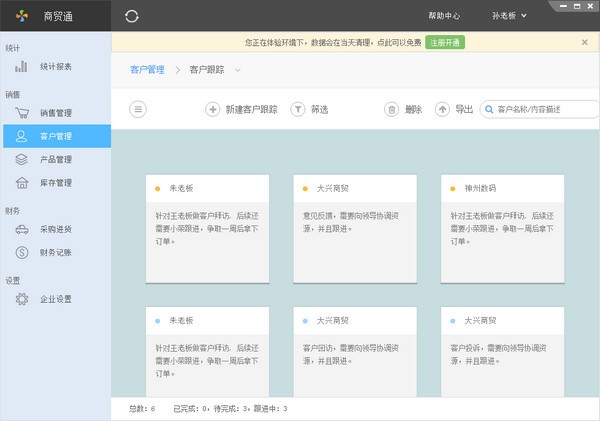Open 企业设置 settings
The height and width of the screenshot is (421, 600).
pyautogui.click(x=55, y=299)
